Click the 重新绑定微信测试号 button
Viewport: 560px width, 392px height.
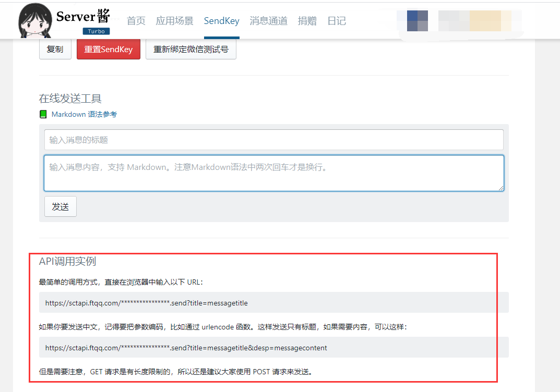(190, 49)
